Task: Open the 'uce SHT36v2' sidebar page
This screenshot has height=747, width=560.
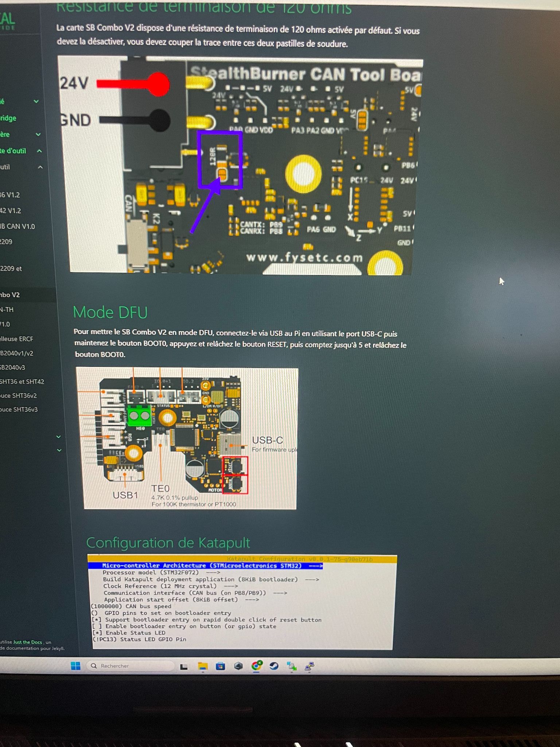Action: (x=19, y=395)
